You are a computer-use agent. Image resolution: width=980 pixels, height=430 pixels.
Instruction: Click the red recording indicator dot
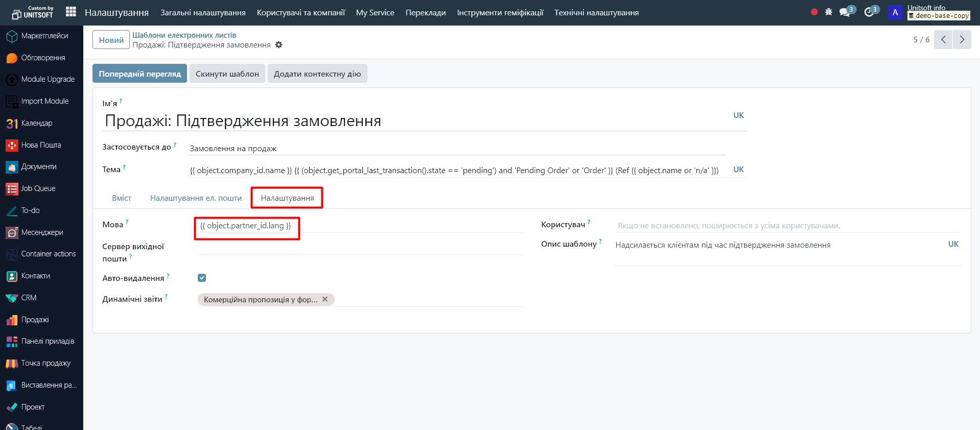click(814, 12)
